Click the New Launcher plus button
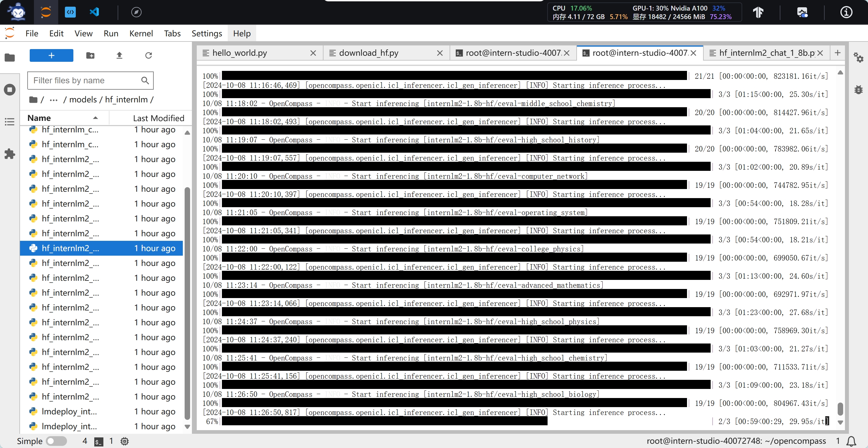 coord(51,55)
